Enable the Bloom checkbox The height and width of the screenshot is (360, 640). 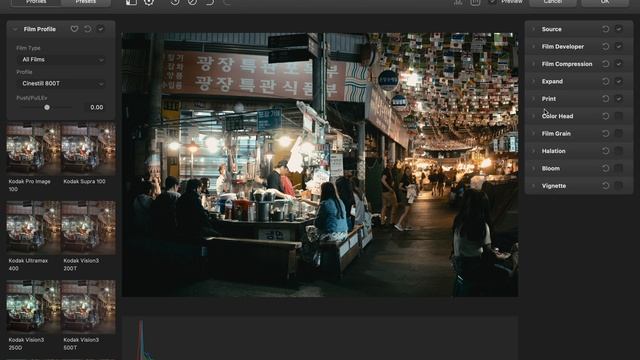point(619,169)
